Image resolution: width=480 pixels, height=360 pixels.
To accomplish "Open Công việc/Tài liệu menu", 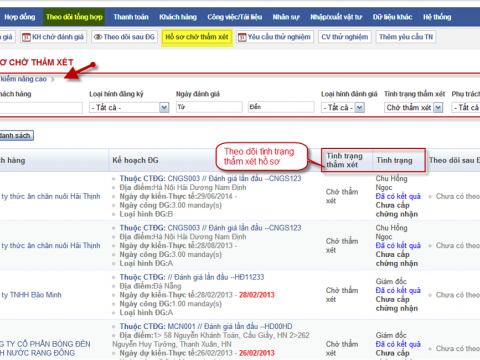I will pos(234,17).
